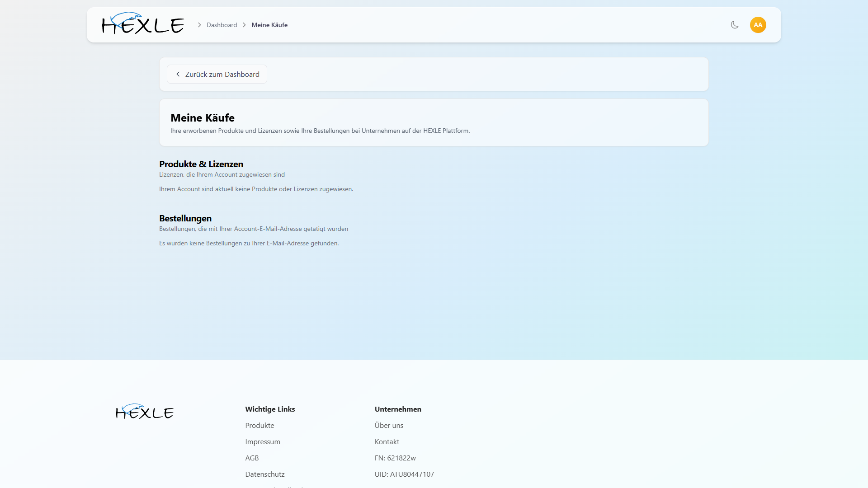The height and width of the screenshot is (488, 868).
Task: Click the chevron before Meine Käufe in the breadcrumb
Action: click(x=244, y=25)
